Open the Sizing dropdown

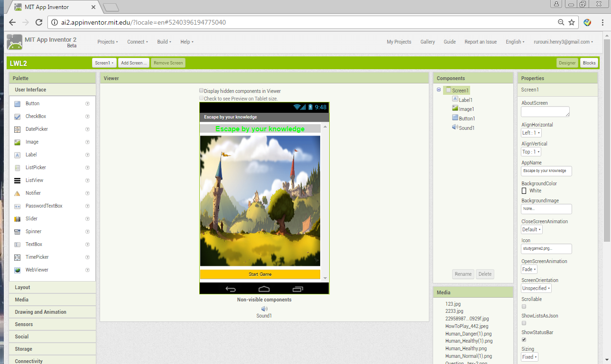coord(530,357)
